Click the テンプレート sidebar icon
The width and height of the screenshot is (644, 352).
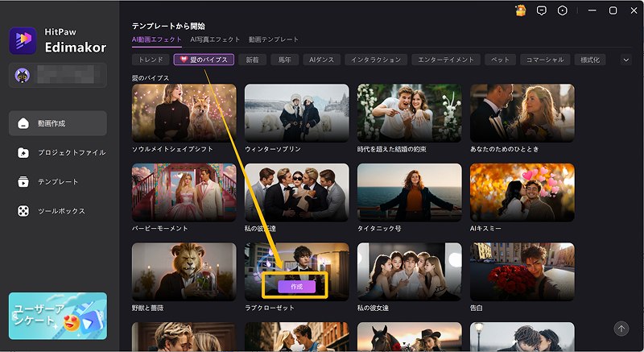[x=23, y=181]
